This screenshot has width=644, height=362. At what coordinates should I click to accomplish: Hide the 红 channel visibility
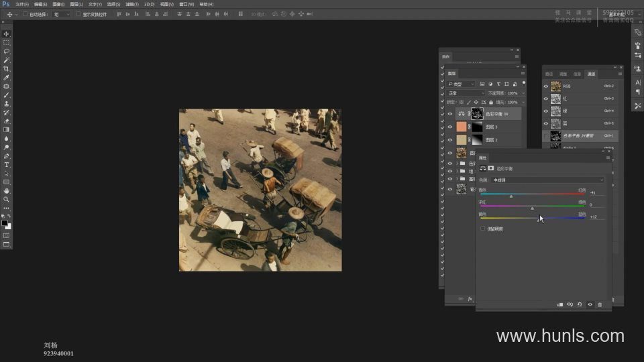click(x=546, y=99)
